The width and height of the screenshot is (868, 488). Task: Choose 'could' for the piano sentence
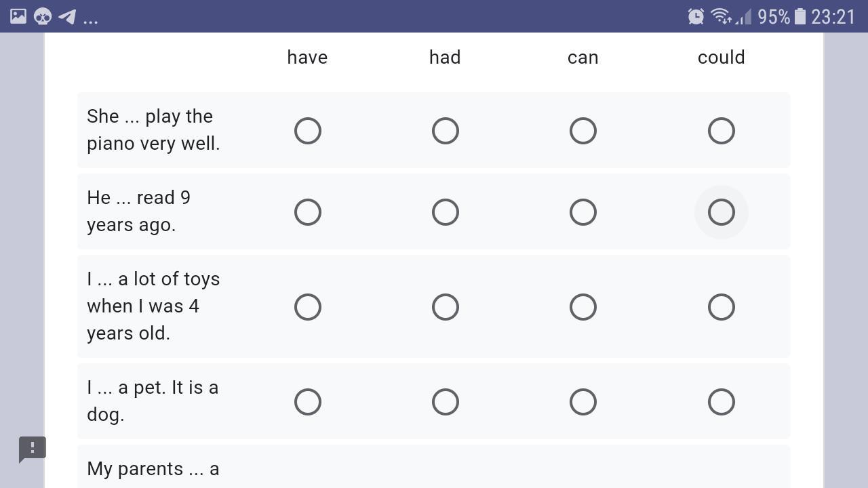click(722, 131)
